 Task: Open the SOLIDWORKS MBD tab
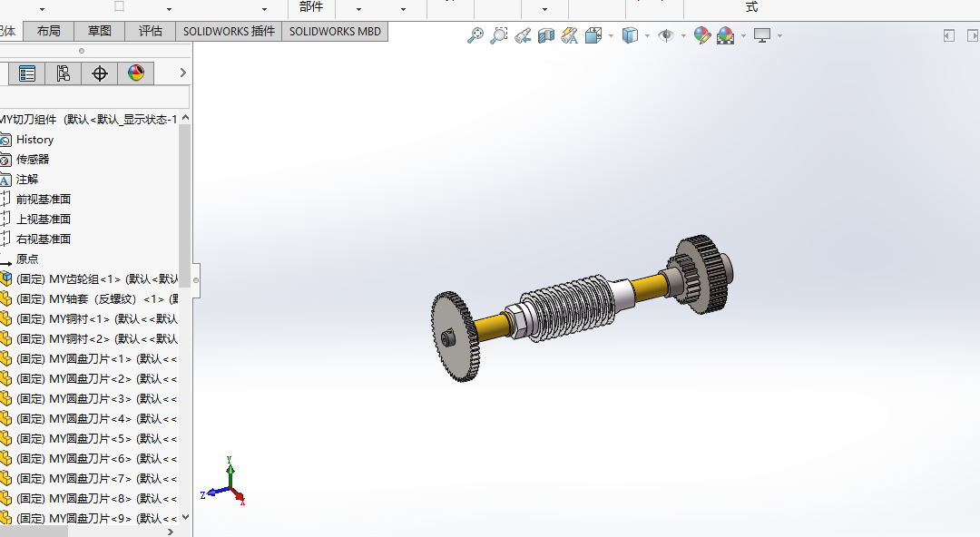tap(335, 31)
